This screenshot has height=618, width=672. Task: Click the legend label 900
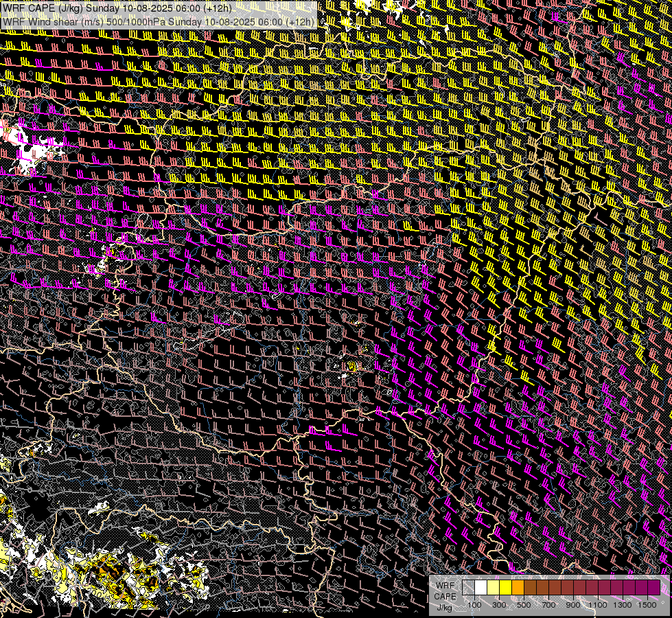point(573,605)
